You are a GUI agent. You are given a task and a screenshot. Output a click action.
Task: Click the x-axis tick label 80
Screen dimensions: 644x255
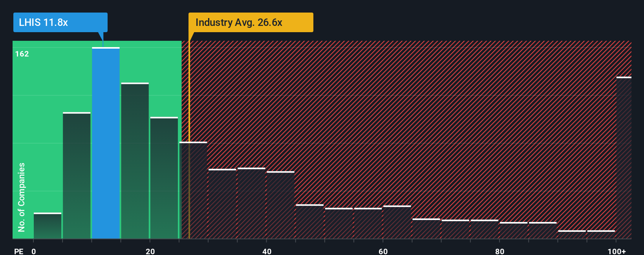[499, 251]
